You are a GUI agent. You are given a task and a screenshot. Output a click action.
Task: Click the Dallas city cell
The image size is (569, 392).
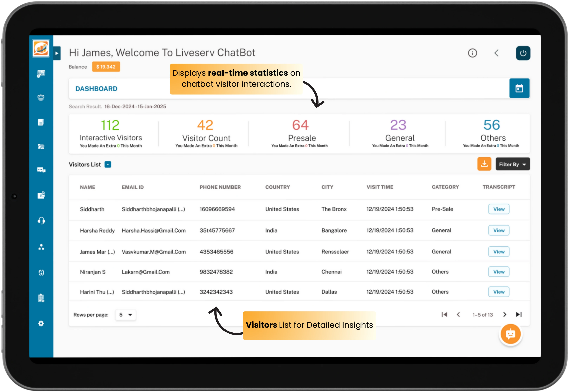(x=329, y=292)
